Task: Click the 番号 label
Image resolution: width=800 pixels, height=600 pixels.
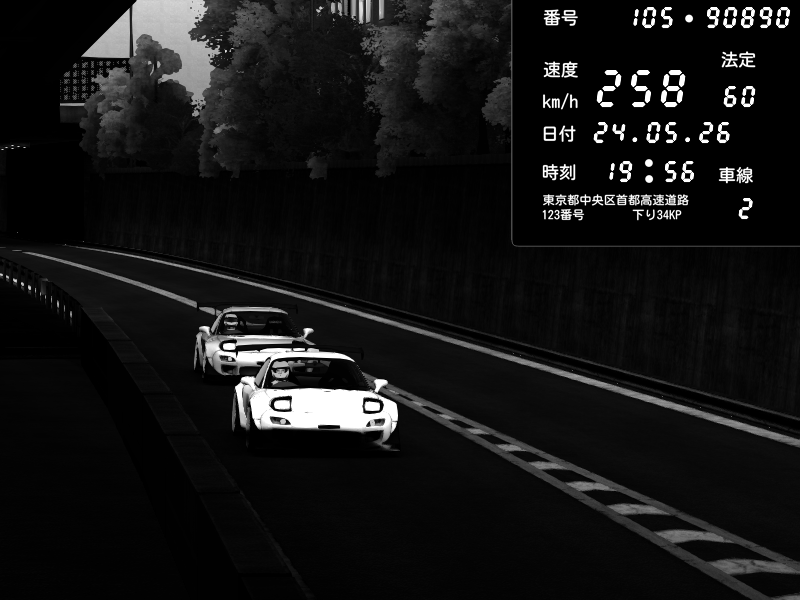Action: (x=560, y=18)
